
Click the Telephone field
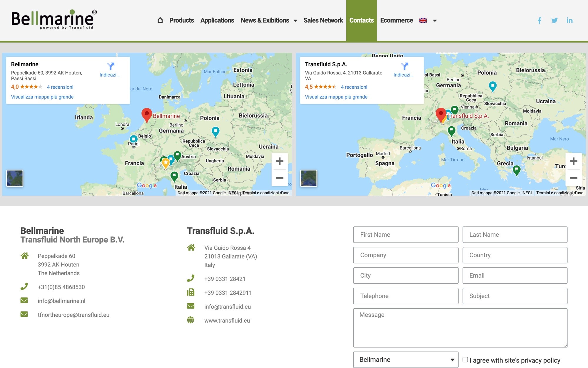pos(406,296)
